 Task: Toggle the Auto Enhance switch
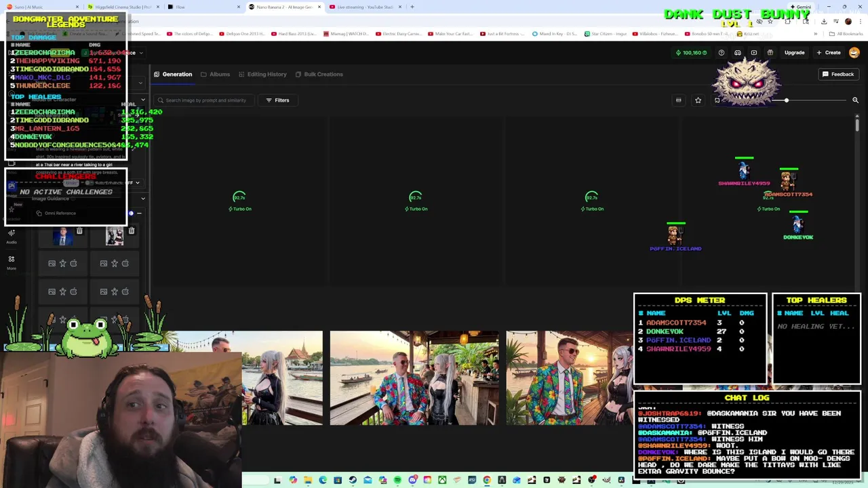click(x=88, y=183)
